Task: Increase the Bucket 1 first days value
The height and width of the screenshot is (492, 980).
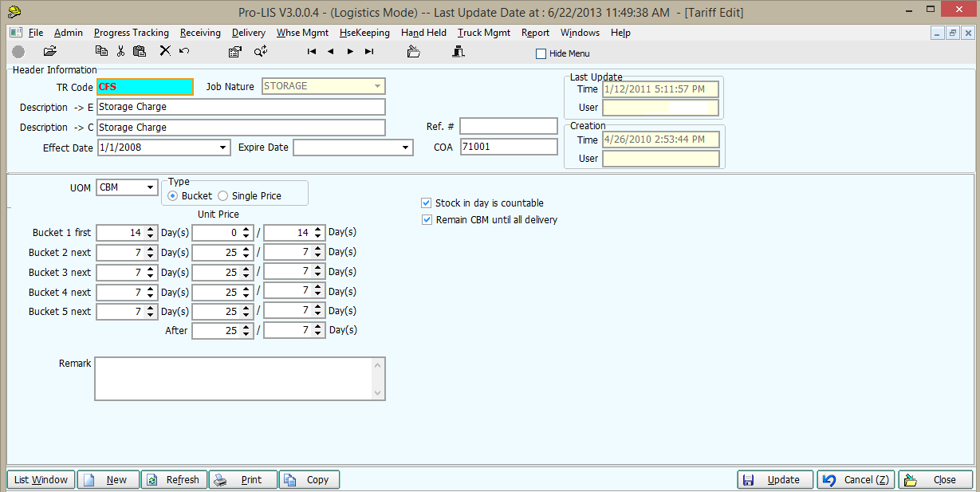Action: tap(151, 230)
